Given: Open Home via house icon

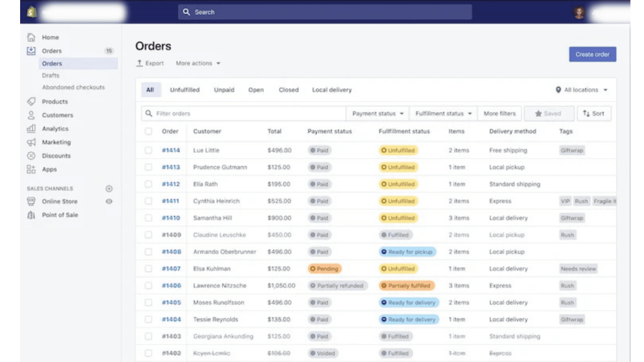Looking at the screenshot, I should click(x=31, y=37).
